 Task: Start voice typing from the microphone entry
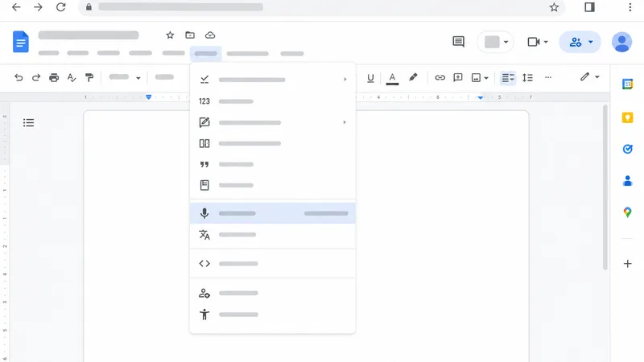pos(273,213)
